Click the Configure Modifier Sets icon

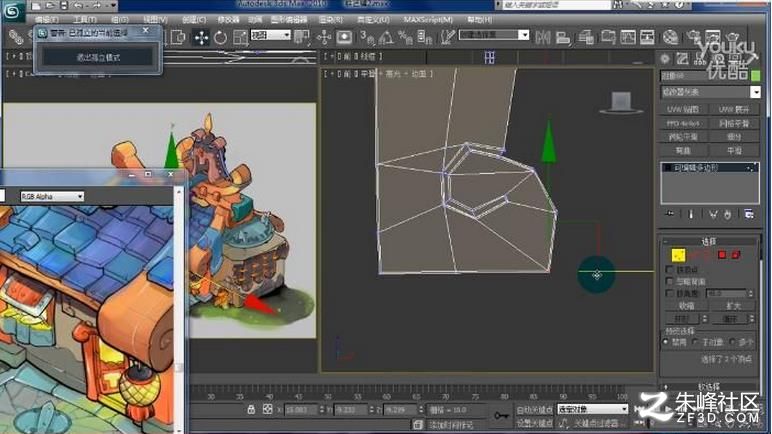click(x=749, y=214)
